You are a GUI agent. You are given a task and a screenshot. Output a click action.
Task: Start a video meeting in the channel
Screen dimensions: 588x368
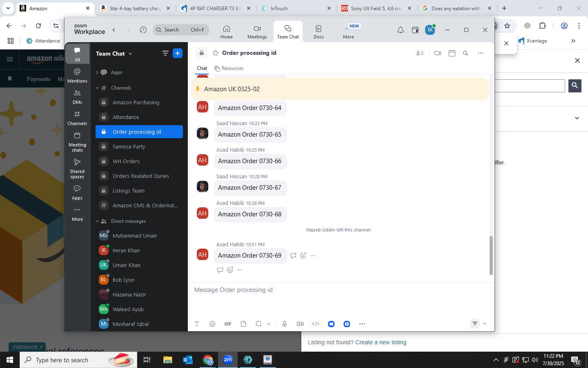[x=438, y=53]
